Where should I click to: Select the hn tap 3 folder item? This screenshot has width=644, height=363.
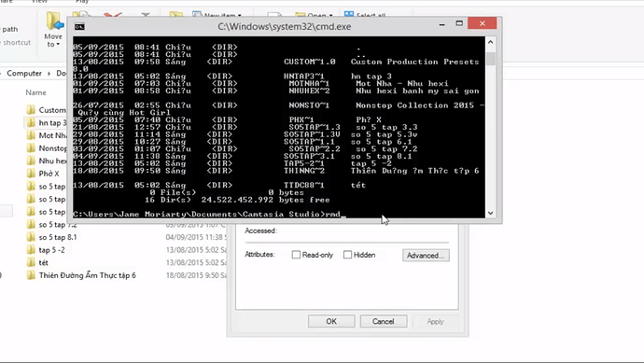(x=46, y=122)
